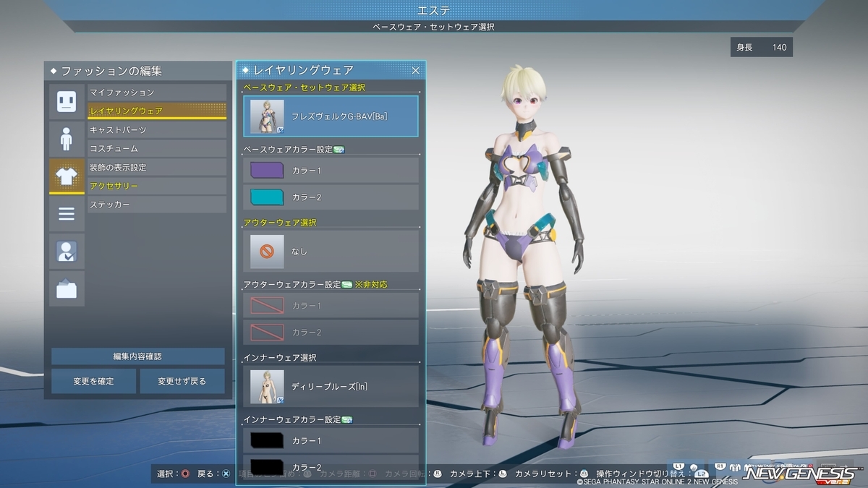Click the 身長 140 height indicator
The image size is (868, 488).
762,48
